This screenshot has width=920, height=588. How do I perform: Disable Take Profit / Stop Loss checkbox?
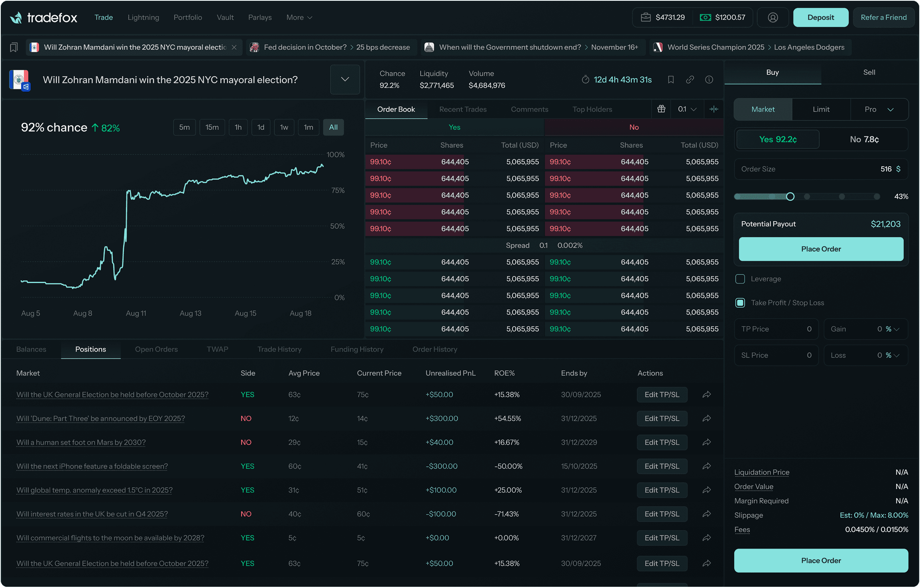[x=740, y=303]
